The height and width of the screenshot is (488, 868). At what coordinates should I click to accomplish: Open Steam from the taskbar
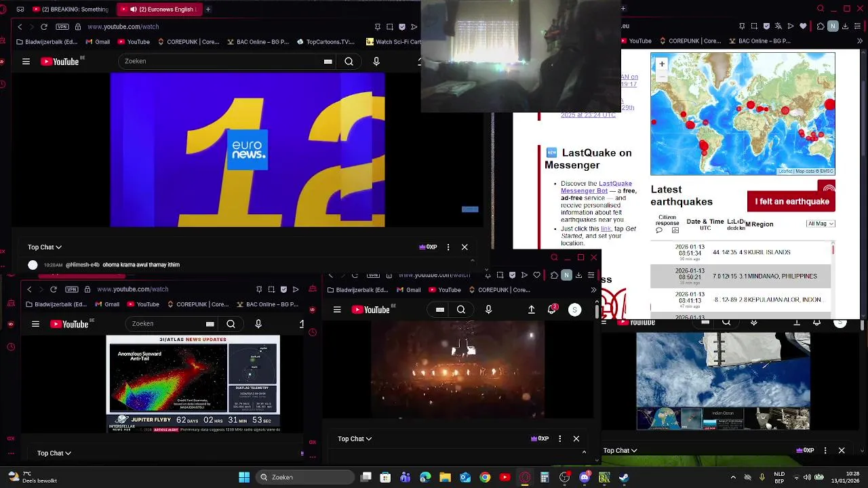pyautogui.click(x=624, y=477)
